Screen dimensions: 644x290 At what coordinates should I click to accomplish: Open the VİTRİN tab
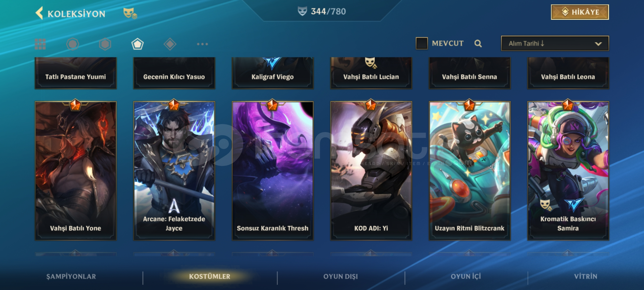[x=586, y=276]
